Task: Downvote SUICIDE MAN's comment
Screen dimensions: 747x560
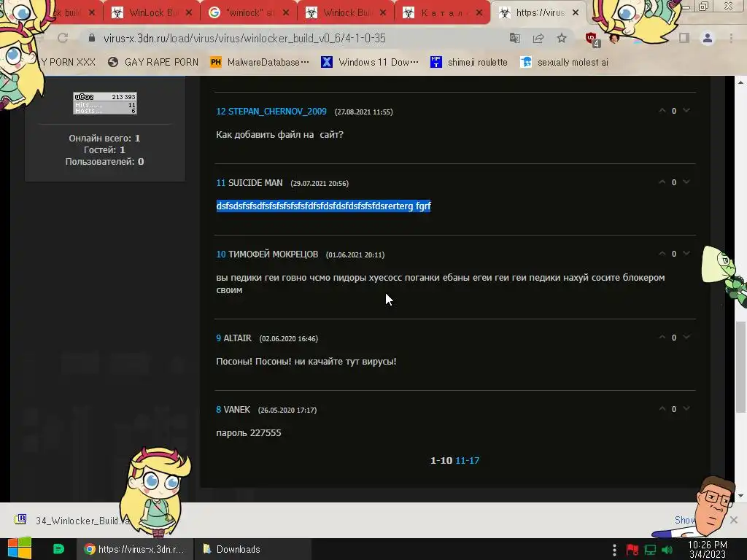Action: coord(686,182)
